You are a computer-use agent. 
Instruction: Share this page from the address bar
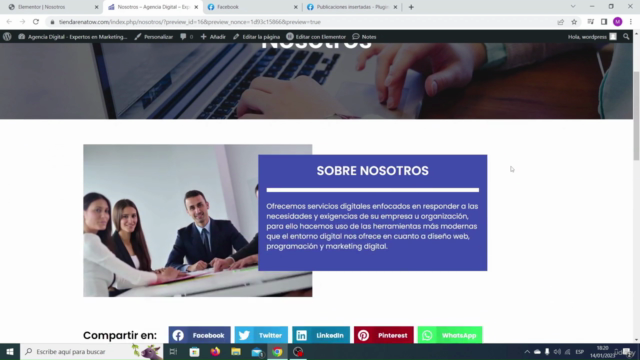point(560,22)
